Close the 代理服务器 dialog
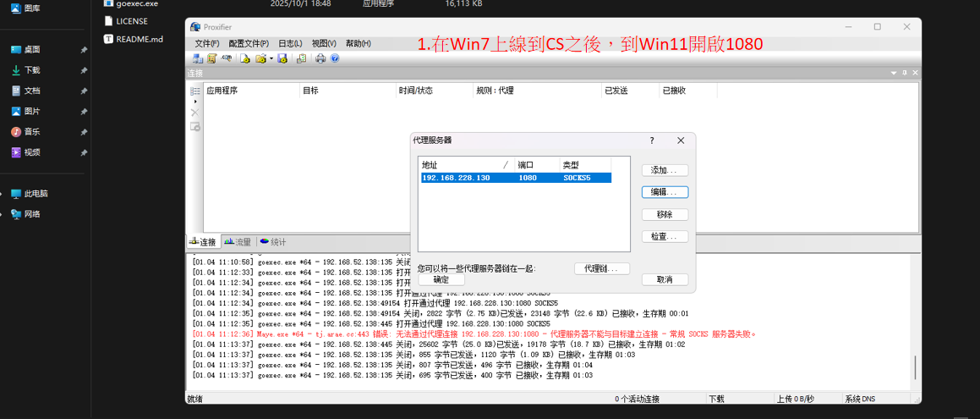The width and height of the screenshot is (980, 419). click(681, 141)
